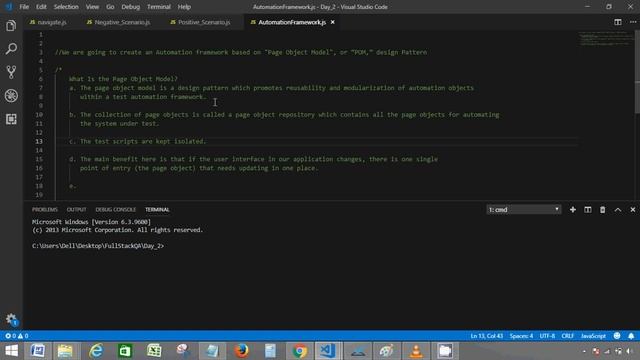
Task: Split the terminal pane
Action: pos(588,209)
